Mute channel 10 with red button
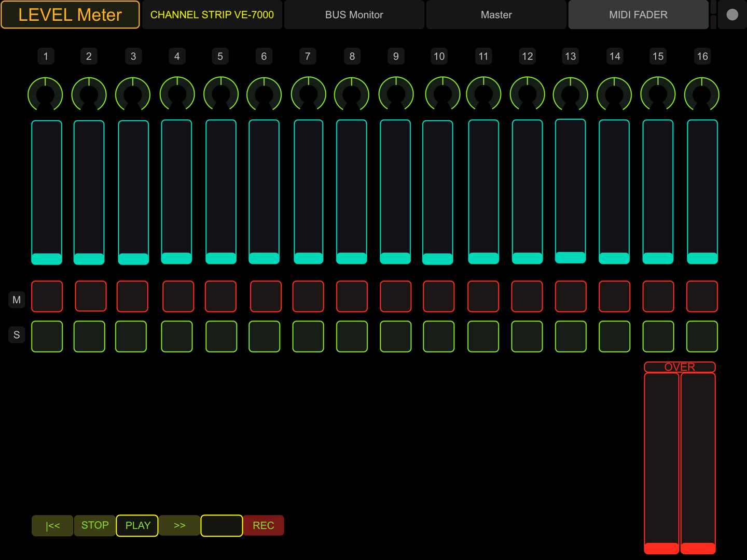Image resolution: width=747 pixels, height=560 pixels. click(x=439, y=297)
